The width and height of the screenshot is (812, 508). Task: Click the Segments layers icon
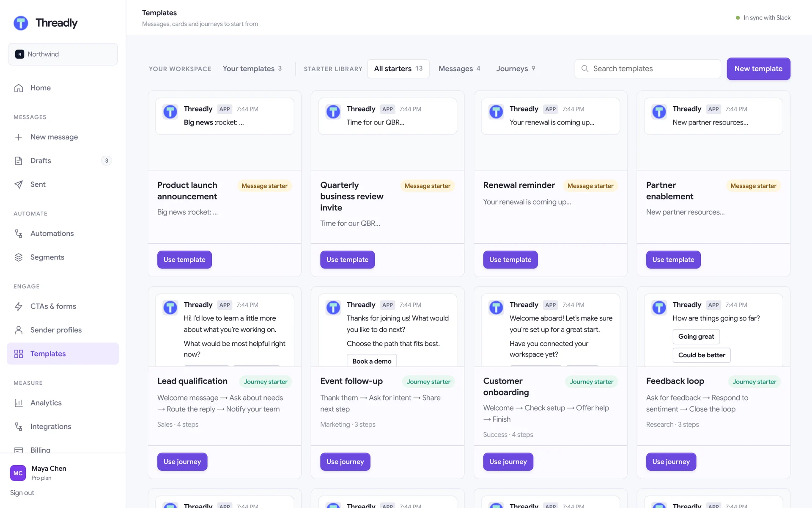tap(19, 257)
